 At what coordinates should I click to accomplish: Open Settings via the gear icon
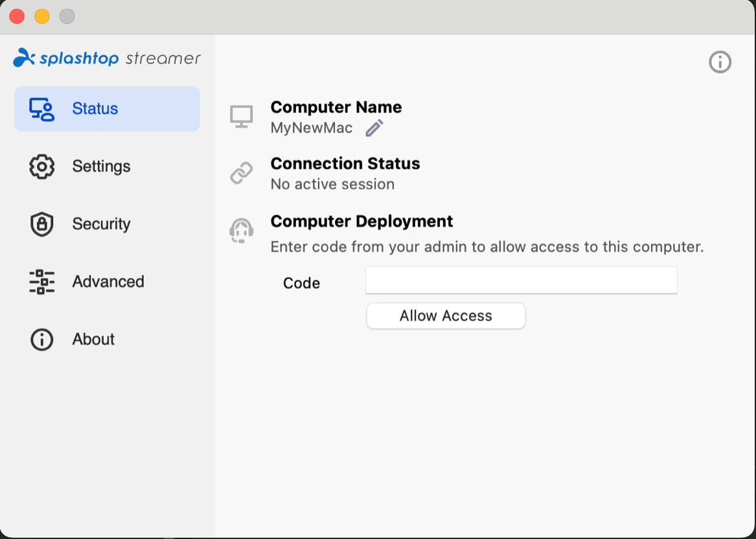tap(41, 166)
